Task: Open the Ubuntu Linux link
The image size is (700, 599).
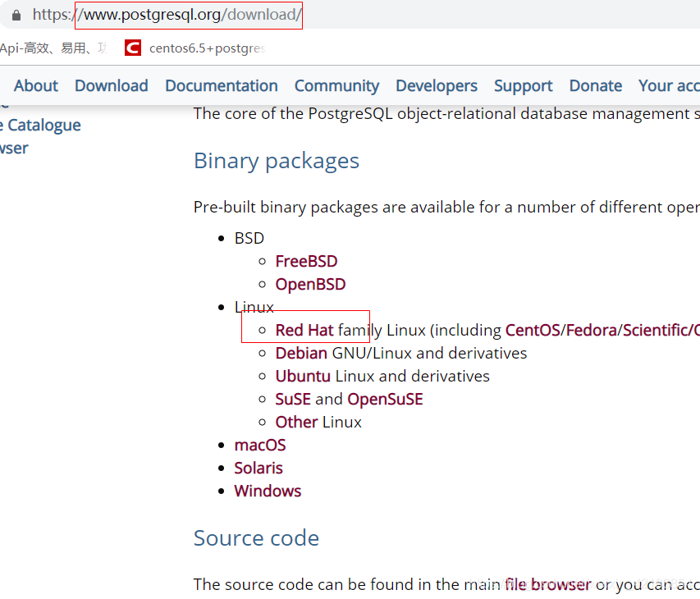Action: [x=303, y=377]
